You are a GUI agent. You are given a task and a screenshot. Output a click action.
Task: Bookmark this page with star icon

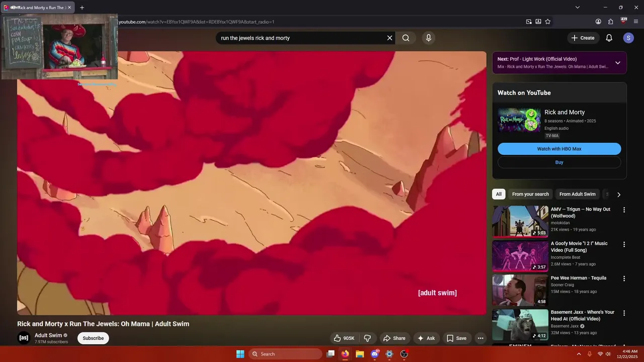(x=547, y=22)
